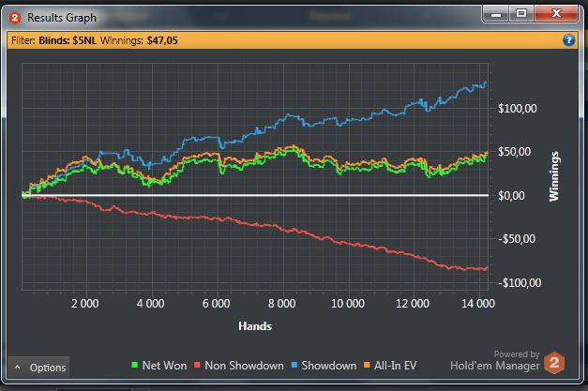This screenshot has height=391, width=588.
Task: Click the orange All-In EV legend swatch
Action: point(367,365)
